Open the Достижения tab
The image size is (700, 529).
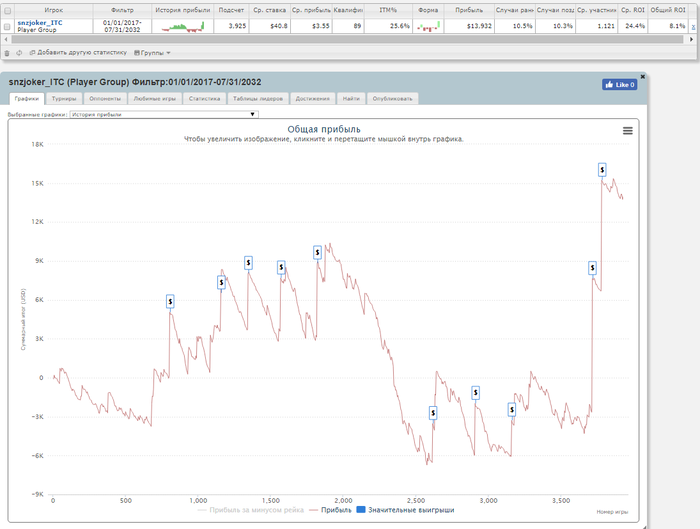312,99
